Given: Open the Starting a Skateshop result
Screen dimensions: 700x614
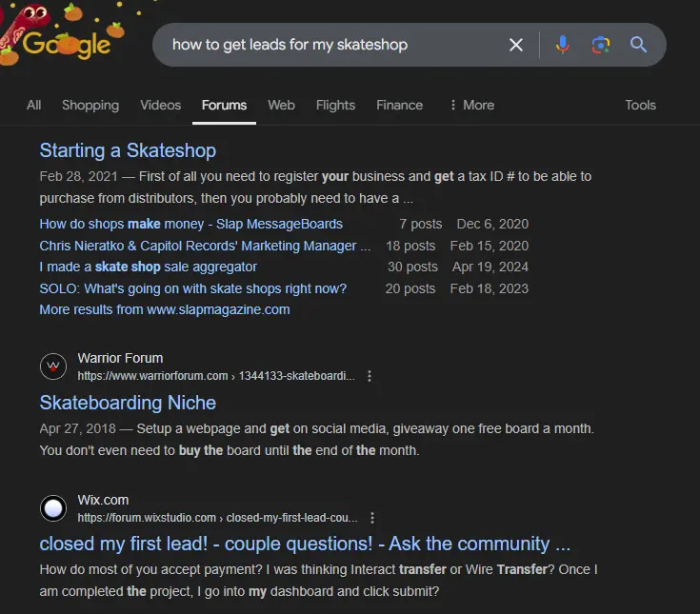Looking at the screenshot, I should (128, 150).
